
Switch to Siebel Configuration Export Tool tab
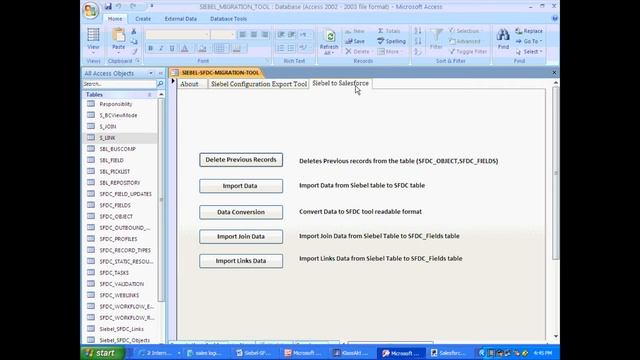pos(259,84)
